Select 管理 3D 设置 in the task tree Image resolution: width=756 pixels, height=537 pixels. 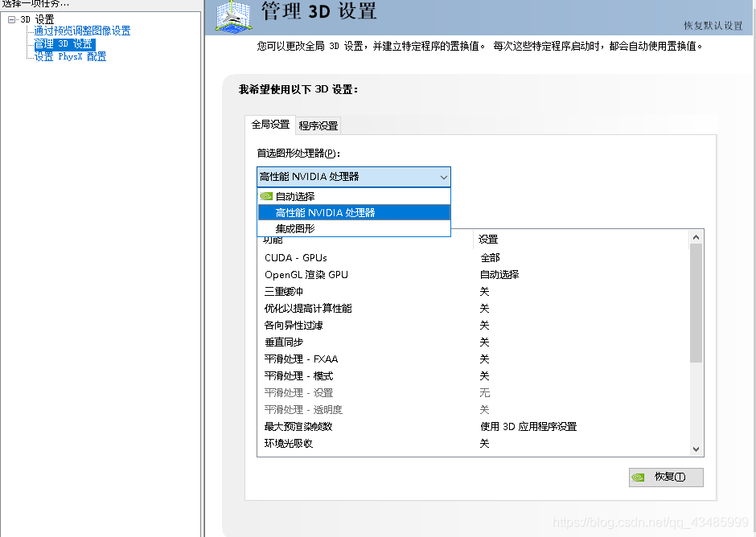pyautogui.click(x=64, y=44)
